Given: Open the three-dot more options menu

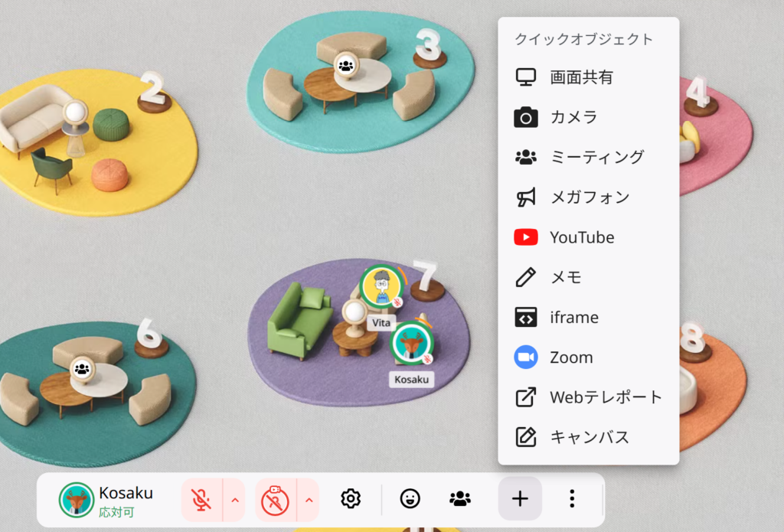Looking at the screenshot, I should tap(572, 499).
